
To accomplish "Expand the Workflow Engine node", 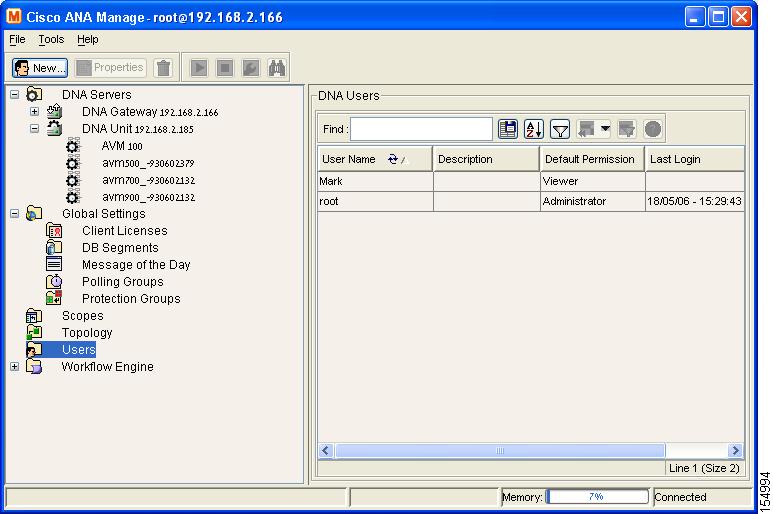I will point(15,367).
